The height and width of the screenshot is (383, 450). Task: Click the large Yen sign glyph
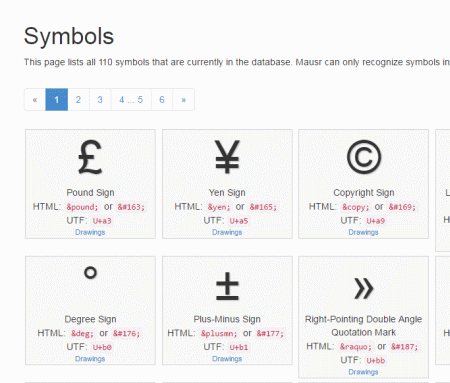click(x=227, y=157)
